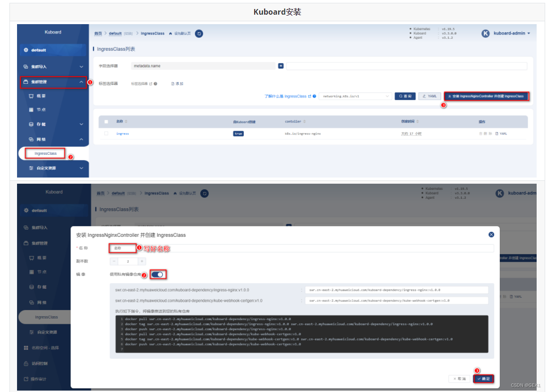Toggle the 使用私有镜像仓库 switch
The image size is (548, 392).
(158, 275)
